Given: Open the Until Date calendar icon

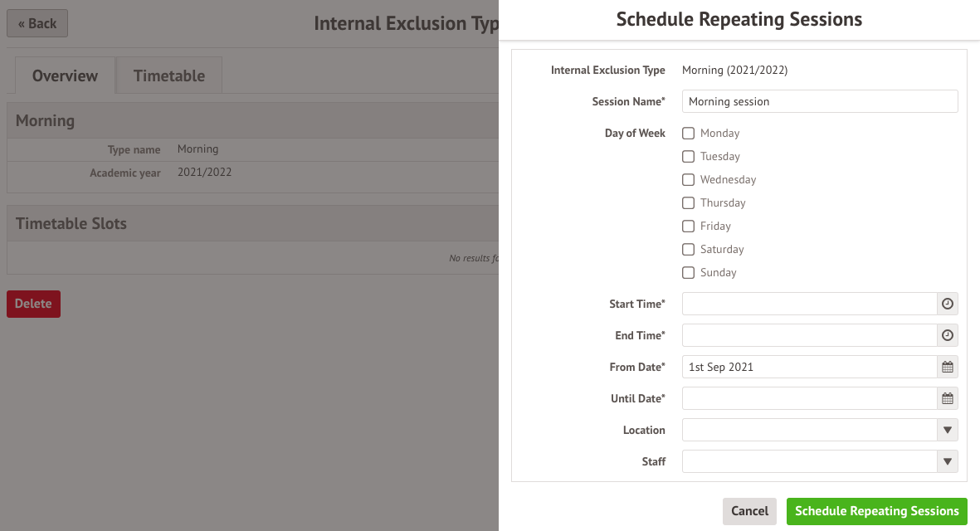Looking at the screenshot, I should 948,398.
